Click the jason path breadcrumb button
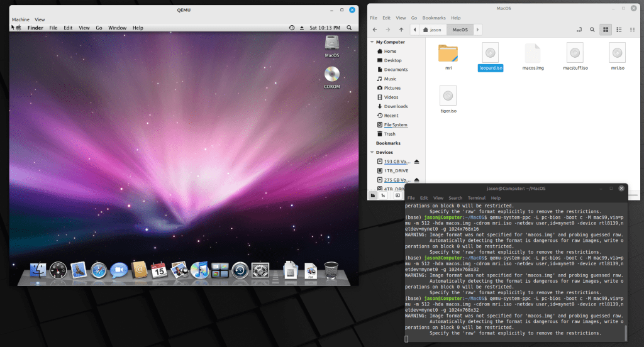The height and width of the screenshot is (347, 644). click(431, 30)
